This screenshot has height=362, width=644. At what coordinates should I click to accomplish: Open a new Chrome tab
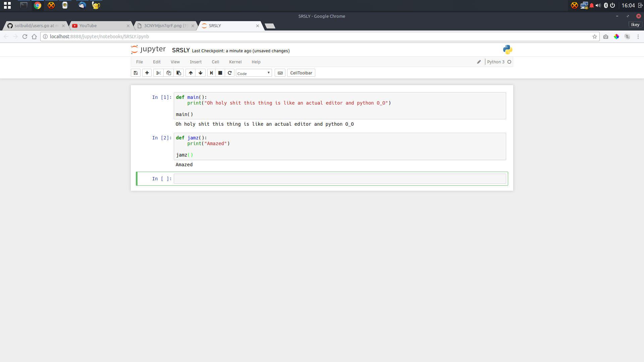click(x=270, y=26)
